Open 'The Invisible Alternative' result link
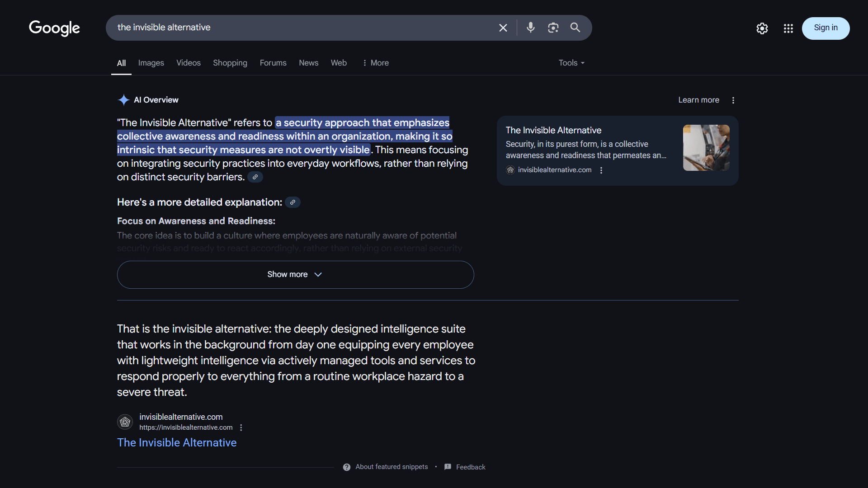 coord(177,443)
